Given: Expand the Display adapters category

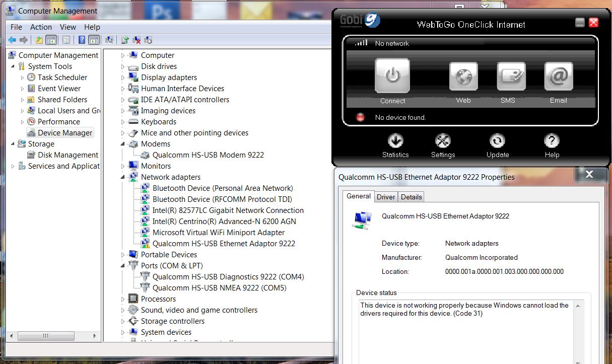Looking at the screenshot, I should pyautogui.click(x=123, y=78).
